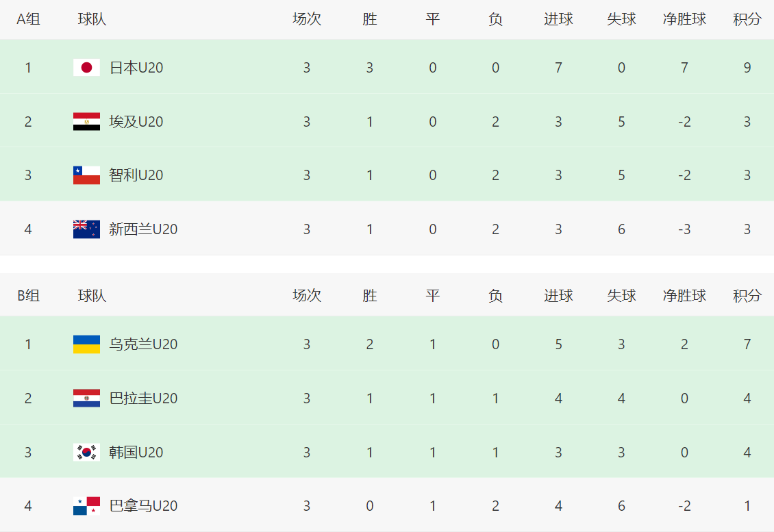Click the 净胜球 column header in B组
Image resolution: width=774 pixels, height=532 pixels.
pyautogui.click(x=684, y=296)
